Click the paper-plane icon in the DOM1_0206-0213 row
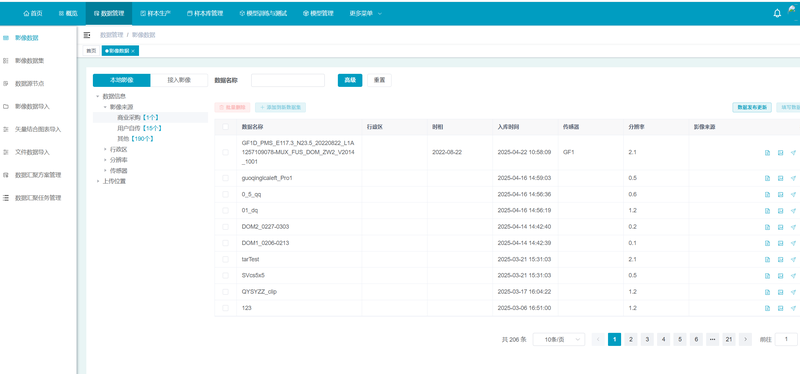800x374 pixels. tap(793, 243)
